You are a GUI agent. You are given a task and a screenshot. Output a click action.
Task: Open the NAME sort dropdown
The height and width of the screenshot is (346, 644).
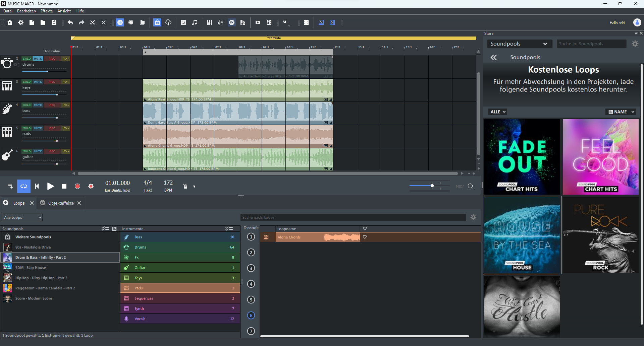622,112
